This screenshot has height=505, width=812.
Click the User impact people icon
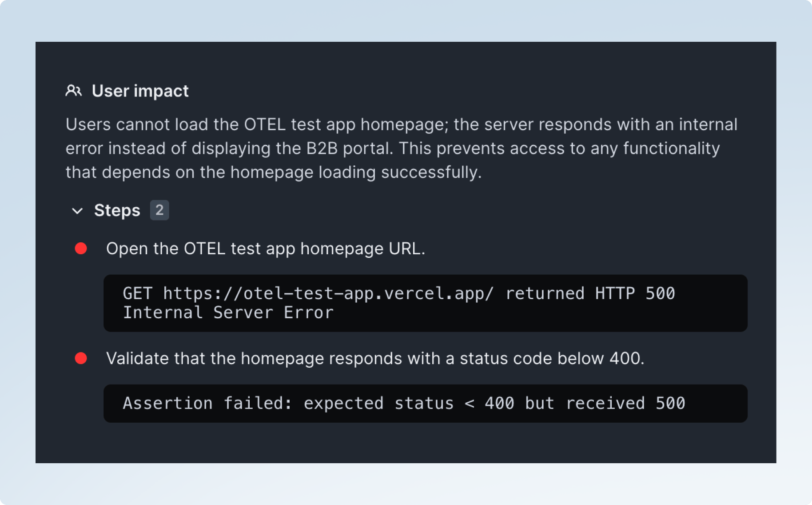point(73,91)
